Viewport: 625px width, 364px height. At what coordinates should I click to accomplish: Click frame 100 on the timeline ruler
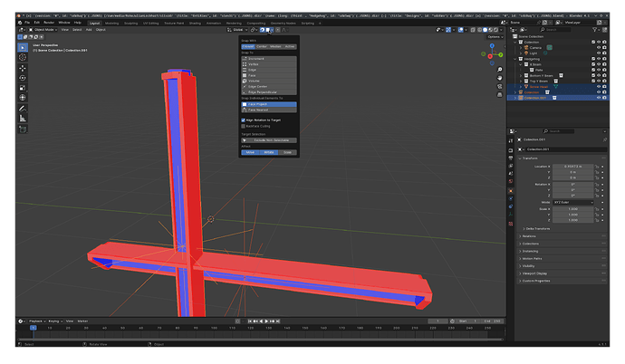214,328
